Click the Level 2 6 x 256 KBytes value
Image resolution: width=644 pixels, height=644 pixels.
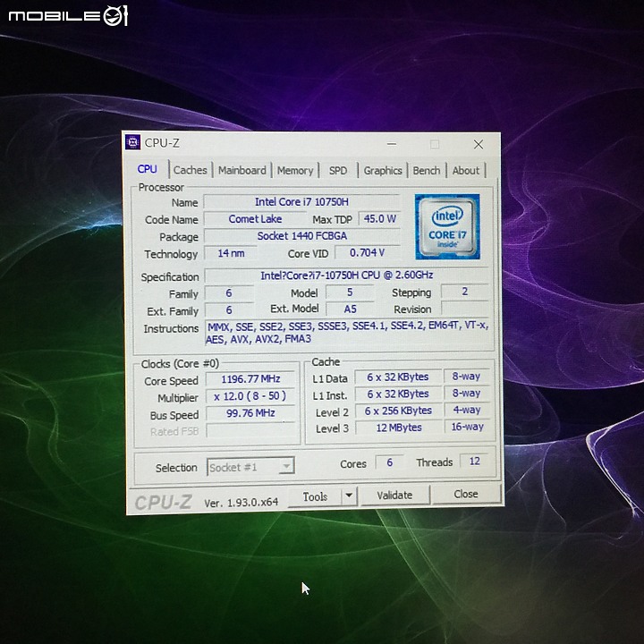tap(398, 411)
